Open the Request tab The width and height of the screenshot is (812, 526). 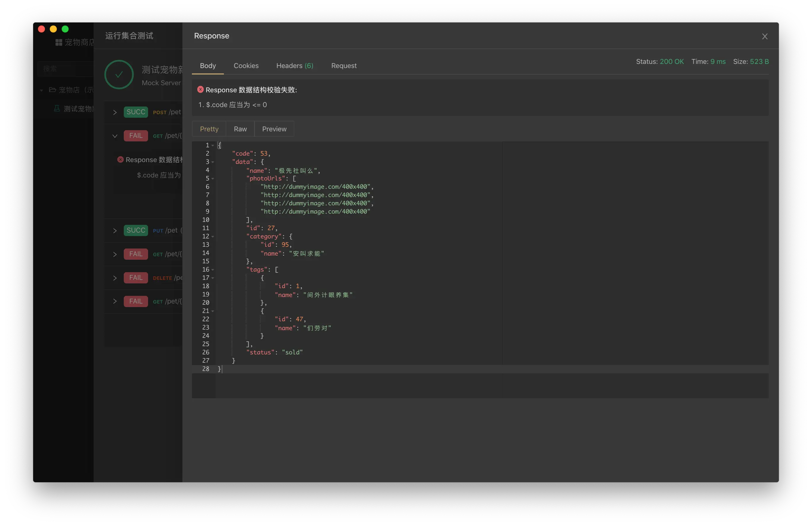(x=344, y=66)
